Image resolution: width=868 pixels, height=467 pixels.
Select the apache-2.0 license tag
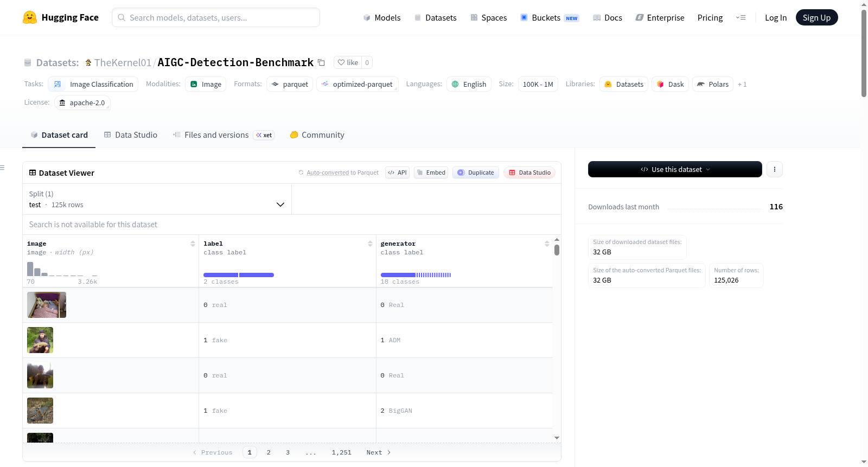82,103
